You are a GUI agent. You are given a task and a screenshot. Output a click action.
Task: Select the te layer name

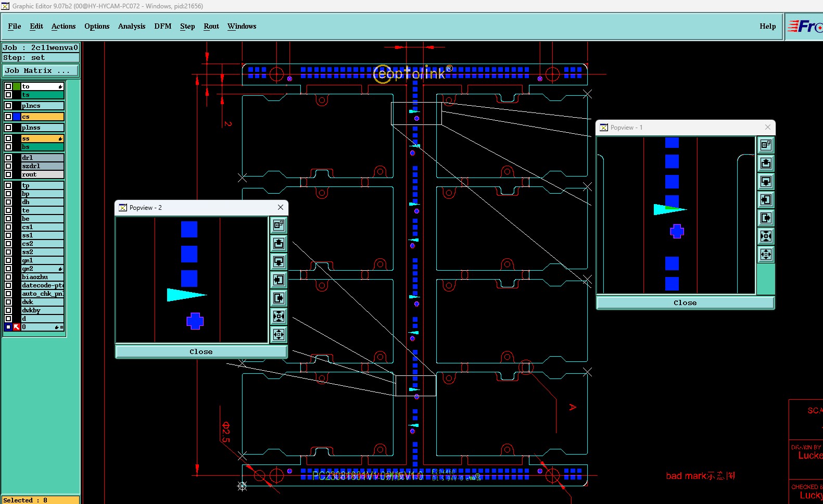(x=43, y=210)
